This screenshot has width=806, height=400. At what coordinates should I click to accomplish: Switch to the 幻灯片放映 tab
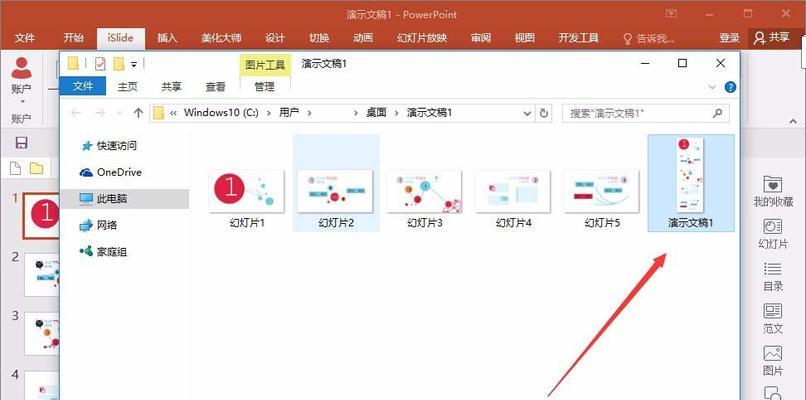pyautogui.click(x=422, y=38)
